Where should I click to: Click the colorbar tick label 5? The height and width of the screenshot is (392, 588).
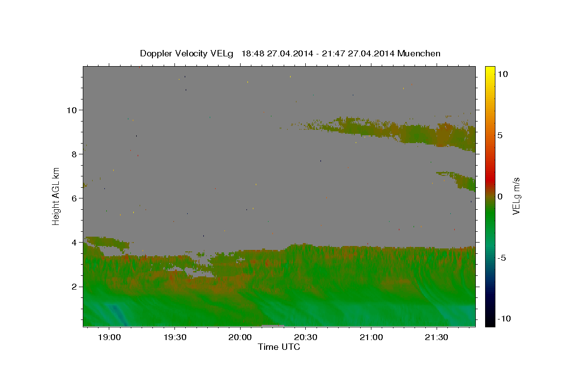point(500,135)
